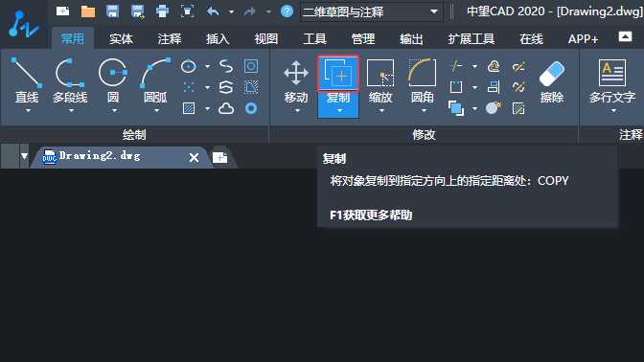This screenshot has height=362, width=644.
Task: Expand the 直线 tool dropdown arrow
Action: point(28,111)
